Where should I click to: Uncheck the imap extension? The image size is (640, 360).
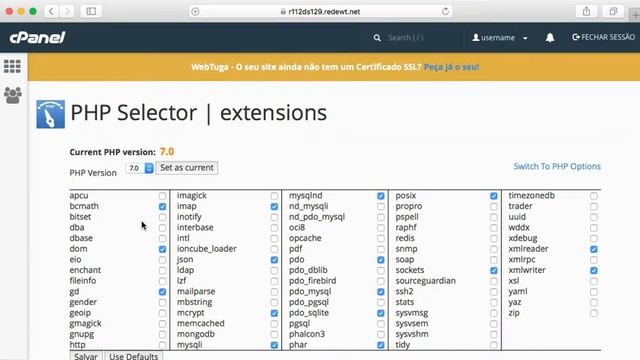[x=274, y=207]
